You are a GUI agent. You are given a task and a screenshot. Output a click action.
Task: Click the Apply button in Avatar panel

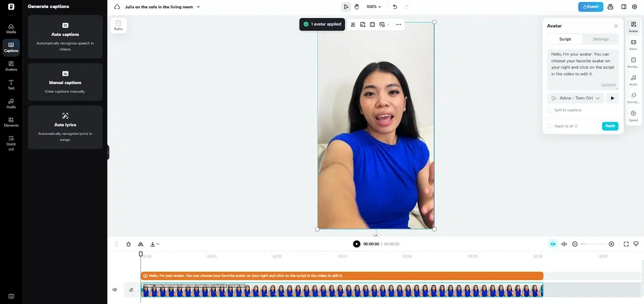(610, 126)
